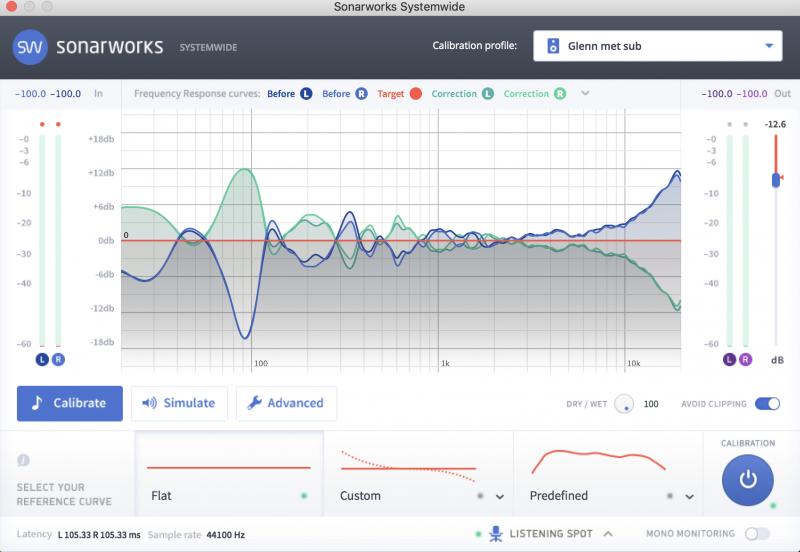Screen dimensions: 800x552
Task: Toggle the Correction R curve
Action: coord(560,94)
